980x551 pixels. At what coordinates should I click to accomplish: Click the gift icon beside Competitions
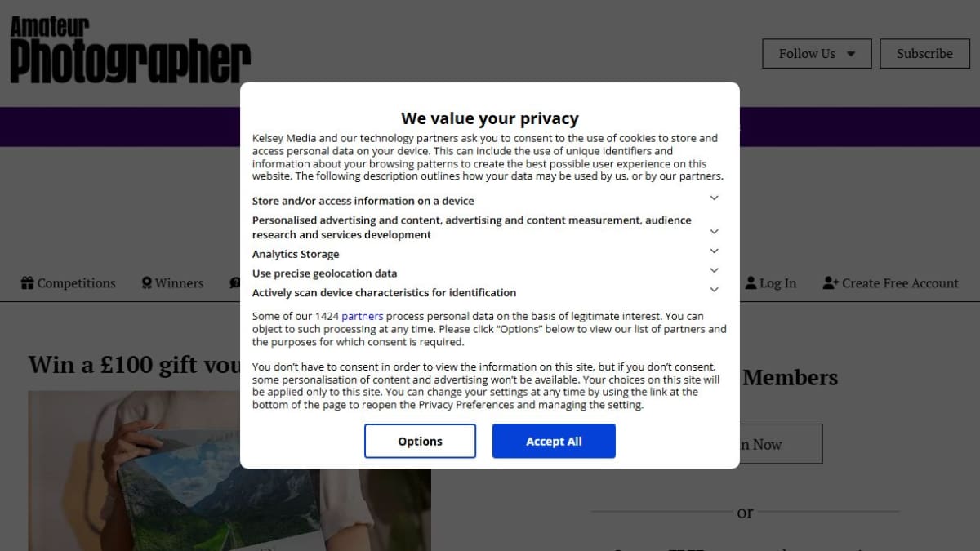[27, 283]
